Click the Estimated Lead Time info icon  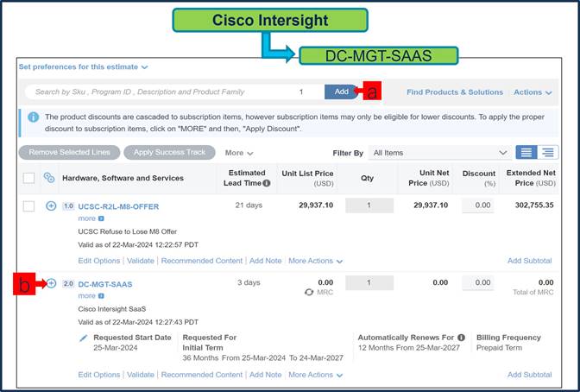(267, 183)
